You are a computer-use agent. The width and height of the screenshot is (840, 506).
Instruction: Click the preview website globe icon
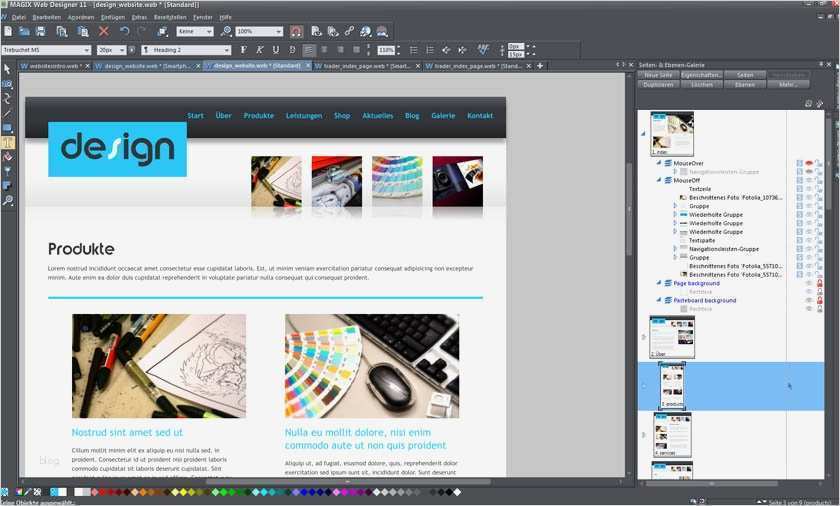point(366,32)
